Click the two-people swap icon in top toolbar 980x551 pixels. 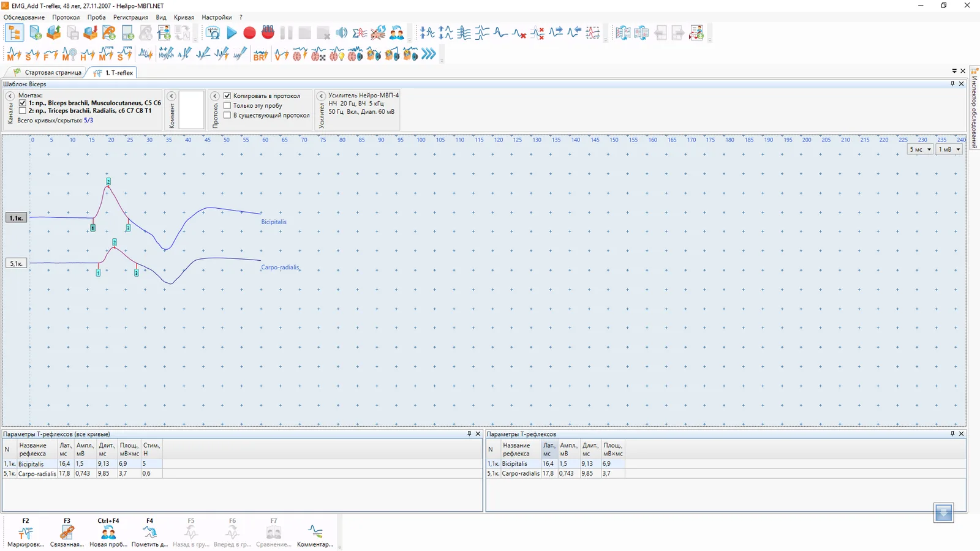[396, 33]
